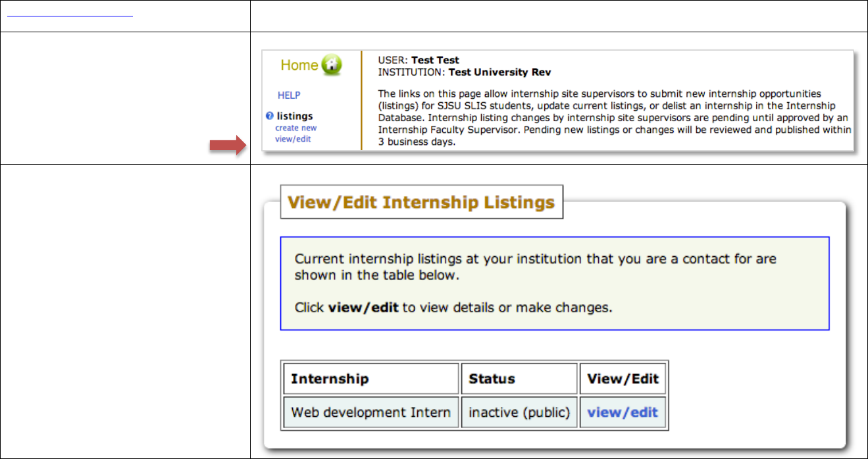The width and height of the screenshot is (868, 459).
Task: Click the bold view/edit text in instructions
Action: click(363, 308)
